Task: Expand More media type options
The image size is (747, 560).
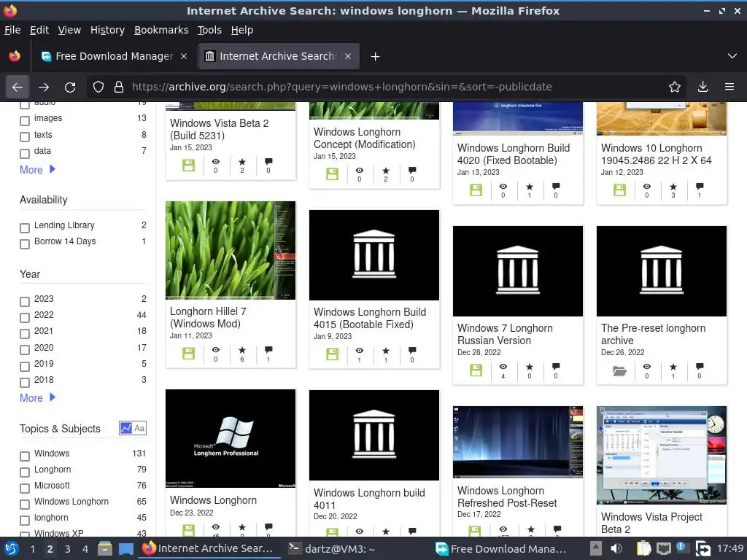Action: tap(38, 169)
